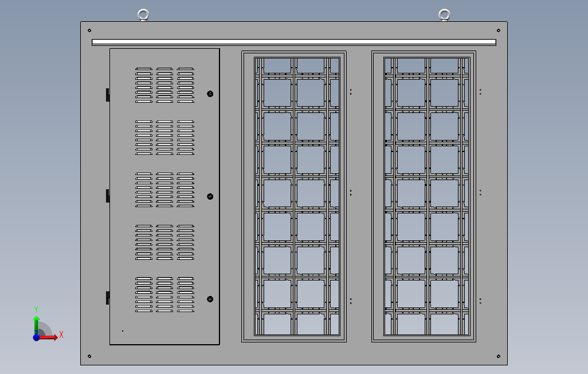
Task: Select the bottom-left corner mounting hole of cabinet
Action: 89,356
